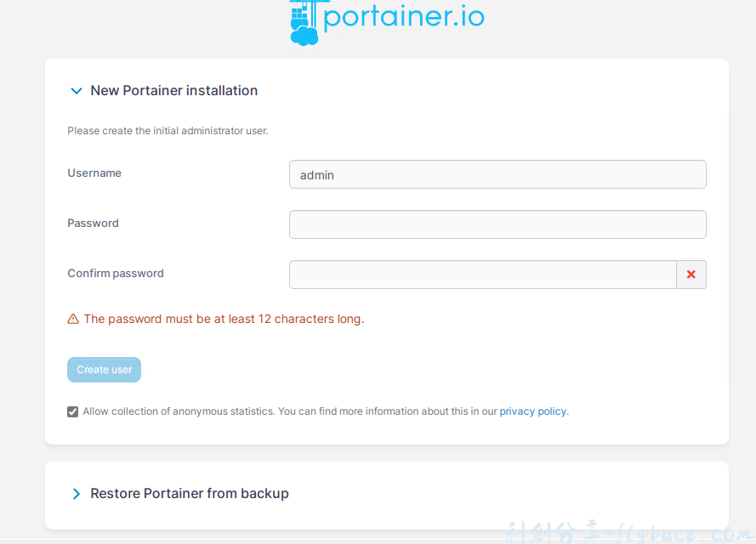Click the Username field label

(x=94, y=173)
